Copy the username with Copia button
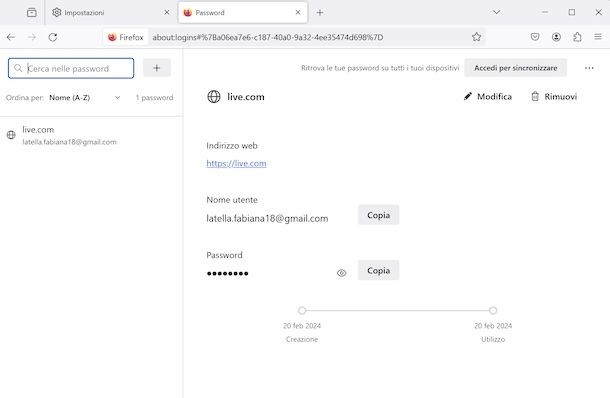 [379, 215]
